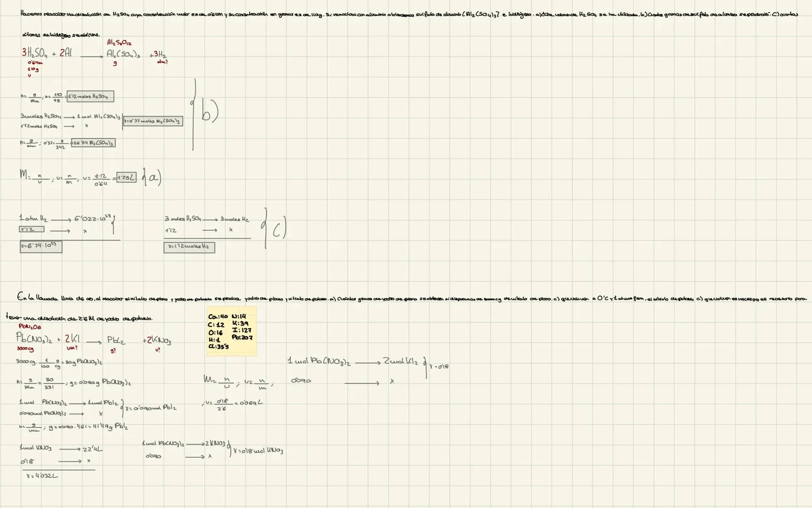Click the boxed volume result "1'75L"
The image size is (812, 508).
point(126,177)
